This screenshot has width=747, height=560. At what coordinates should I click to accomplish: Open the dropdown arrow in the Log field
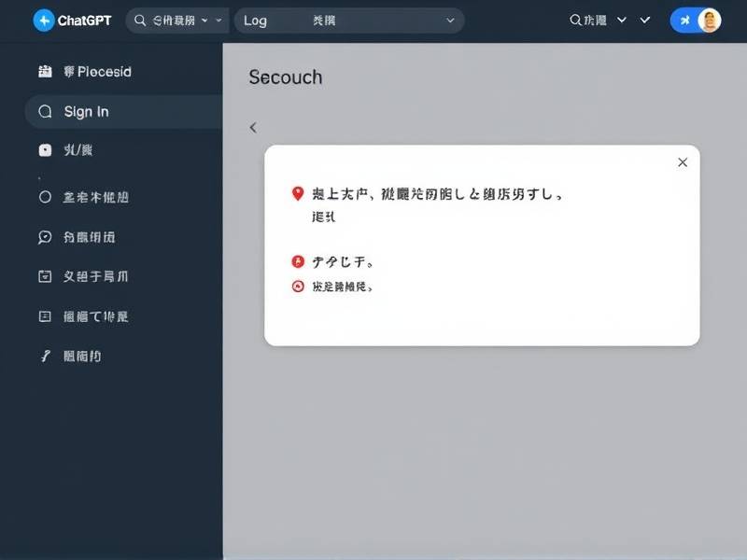coord(450,21)
